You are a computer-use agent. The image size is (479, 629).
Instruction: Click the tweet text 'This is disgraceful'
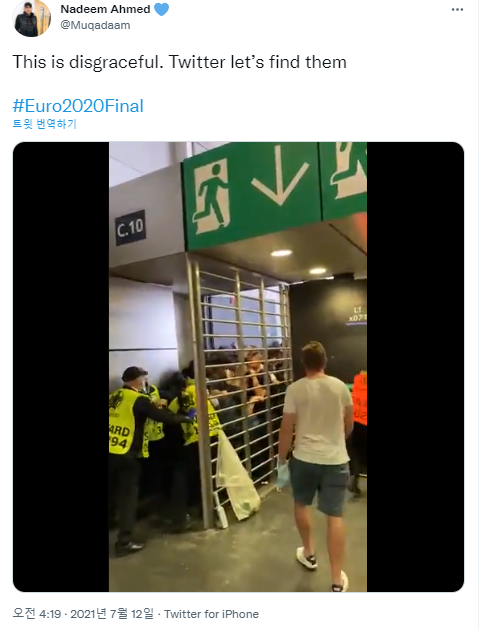pos(85,62)
